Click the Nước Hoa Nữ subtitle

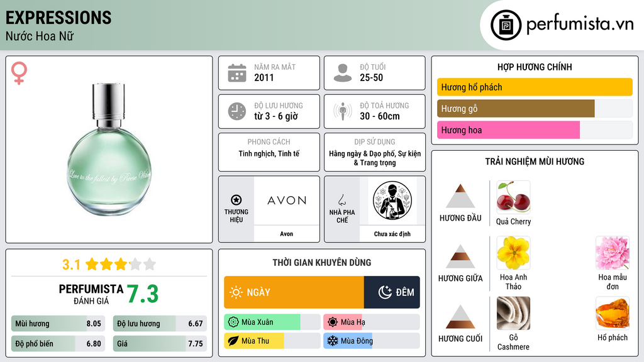coord(40,36)
